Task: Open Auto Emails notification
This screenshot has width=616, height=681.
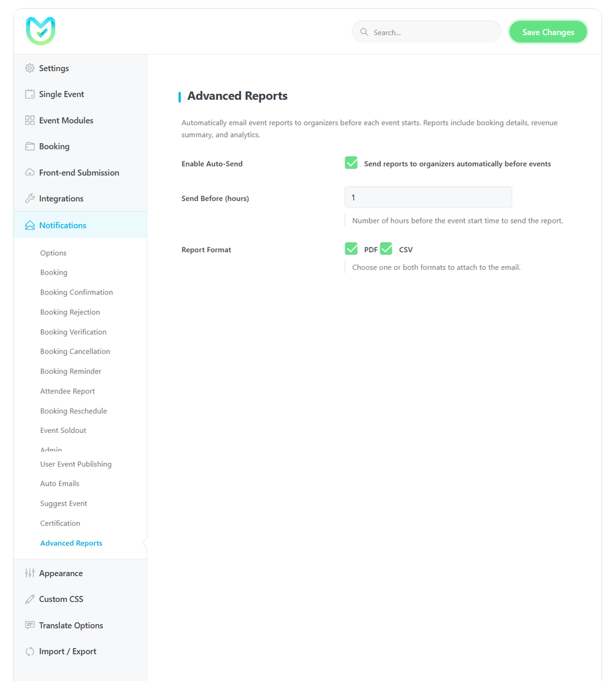Action: pos(59,484)
